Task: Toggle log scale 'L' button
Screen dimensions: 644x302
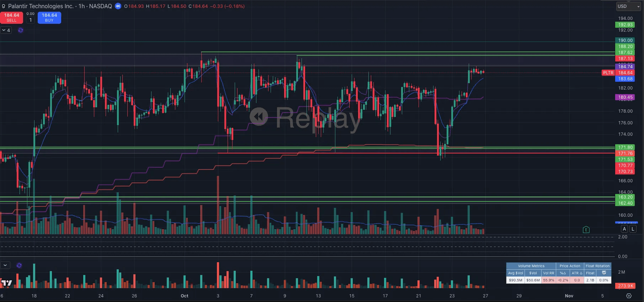Action: click(x=633, y=229)
